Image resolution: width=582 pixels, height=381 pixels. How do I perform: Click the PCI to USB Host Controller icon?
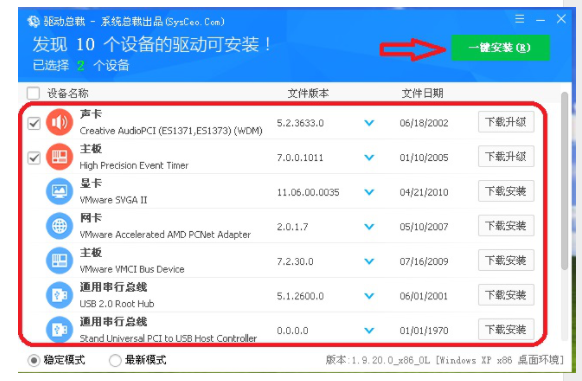(59, 329)
